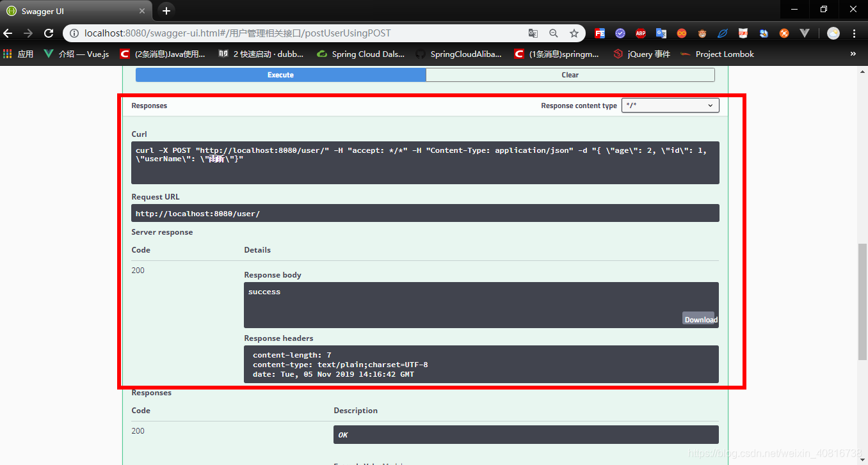
Task: Open the Project Lombok bookmark
Action: pyautogui.click(x=718, y=54)
